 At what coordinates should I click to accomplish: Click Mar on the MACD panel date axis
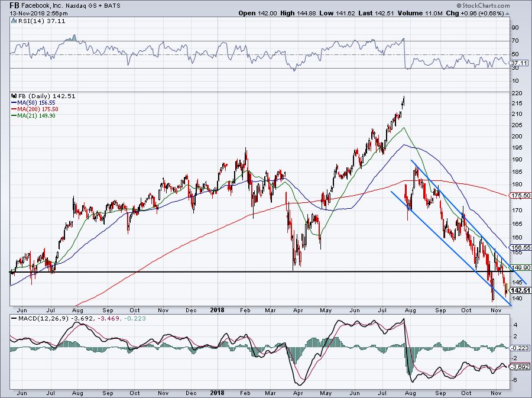click(x=270, y=393)
